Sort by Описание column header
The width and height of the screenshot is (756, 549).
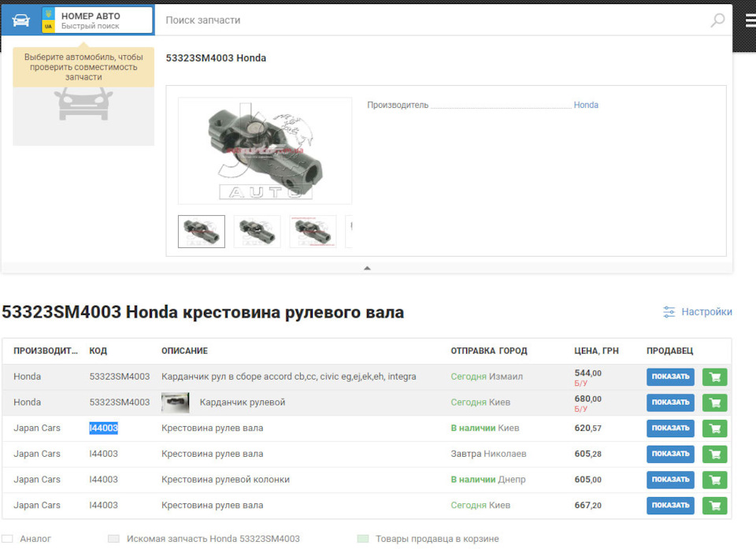(x=184, y=351)
